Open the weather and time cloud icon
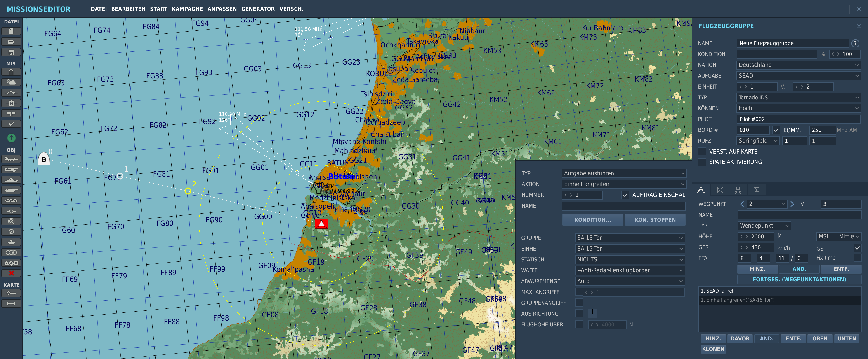868x359 pixels. click(x=11, y=82)
